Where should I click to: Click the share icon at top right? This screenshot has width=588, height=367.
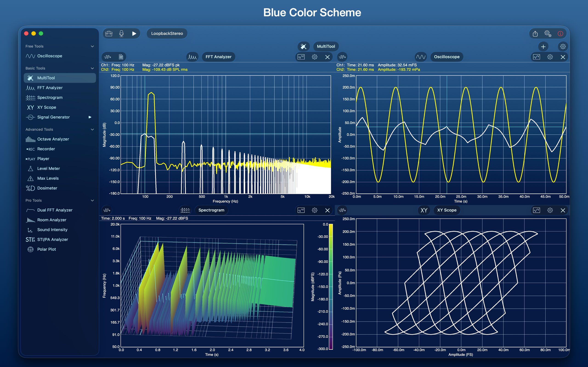[x=535, y=33]
